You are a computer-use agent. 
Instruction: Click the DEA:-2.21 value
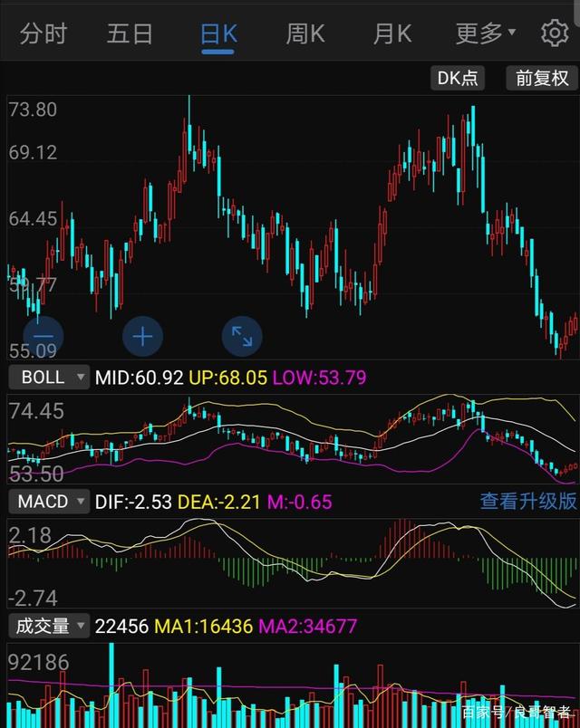coord(219,502)
